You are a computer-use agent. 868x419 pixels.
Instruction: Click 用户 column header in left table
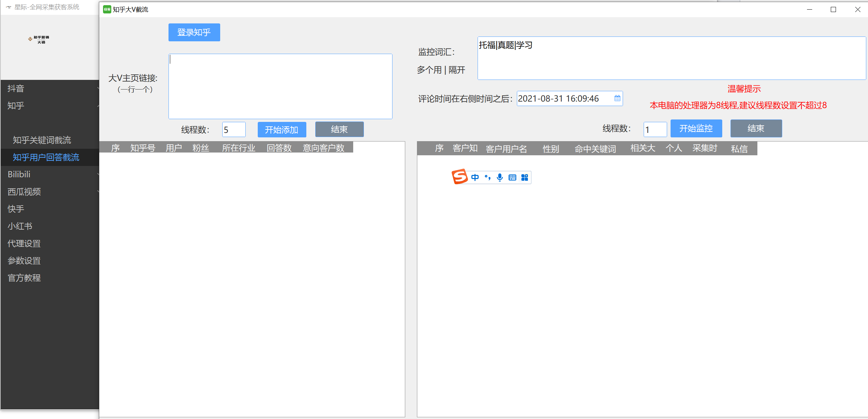174,148
